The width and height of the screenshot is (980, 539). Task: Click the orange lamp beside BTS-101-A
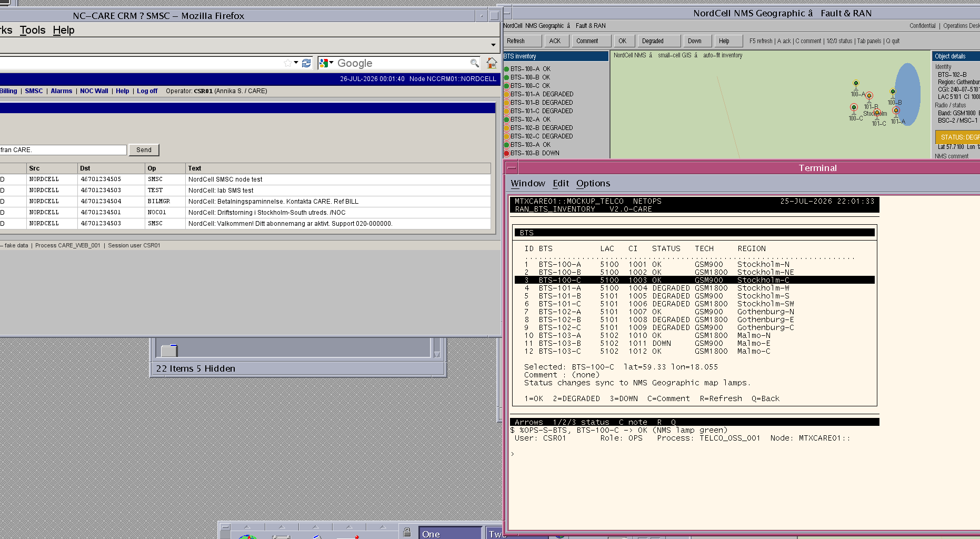pos(506,94)
